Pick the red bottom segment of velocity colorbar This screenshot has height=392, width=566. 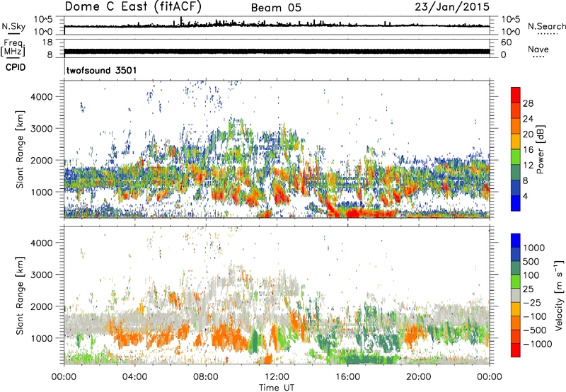tap(516, 350)
